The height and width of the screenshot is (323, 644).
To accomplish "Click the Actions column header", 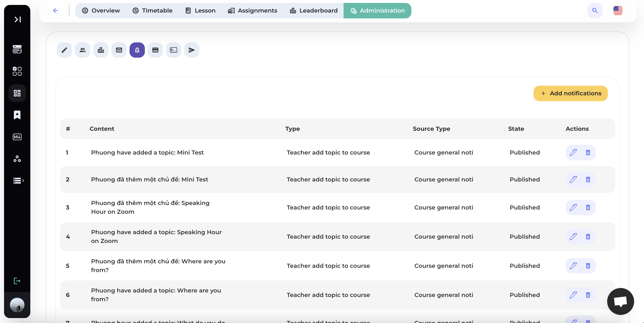I will point(577,129).
